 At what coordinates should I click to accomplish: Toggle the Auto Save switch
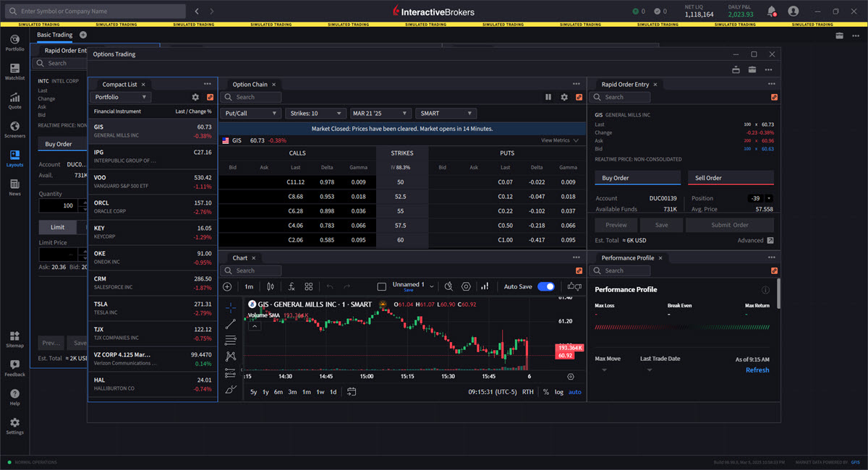[546, 286]
